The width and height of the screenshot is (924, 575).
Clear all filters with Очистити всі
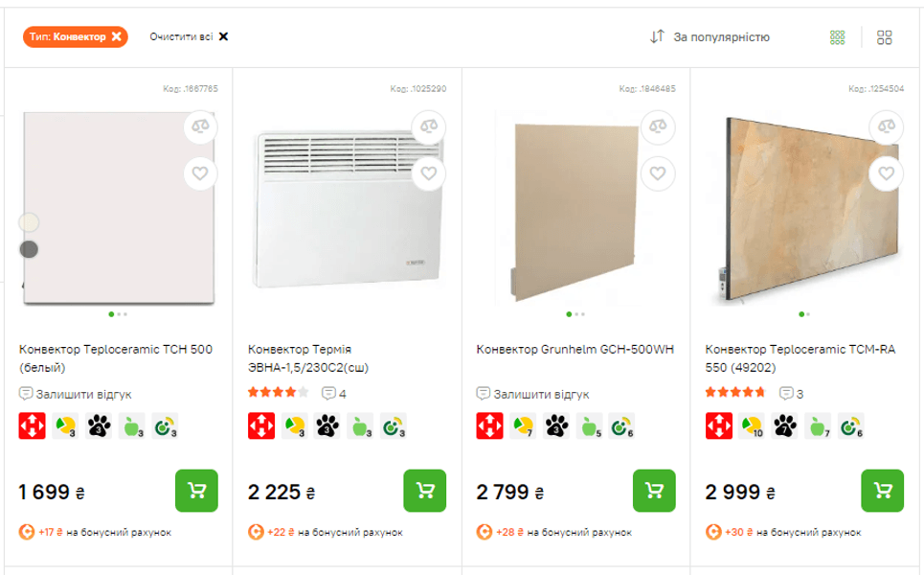pos(189,36)
